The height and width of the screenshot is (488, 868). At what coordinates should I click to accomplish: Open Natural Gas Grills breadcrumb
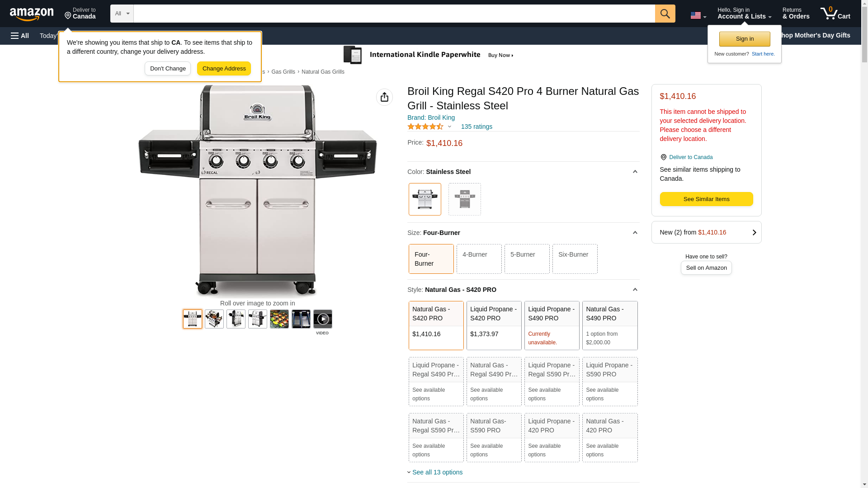[323, 72]
